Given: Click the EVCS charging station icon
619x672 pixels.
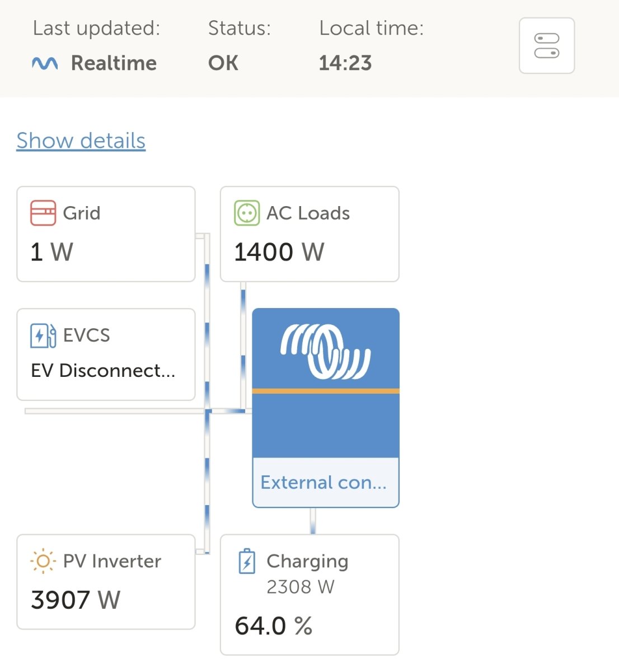Looking at the screenshot, I should click(x=43, y=335).
